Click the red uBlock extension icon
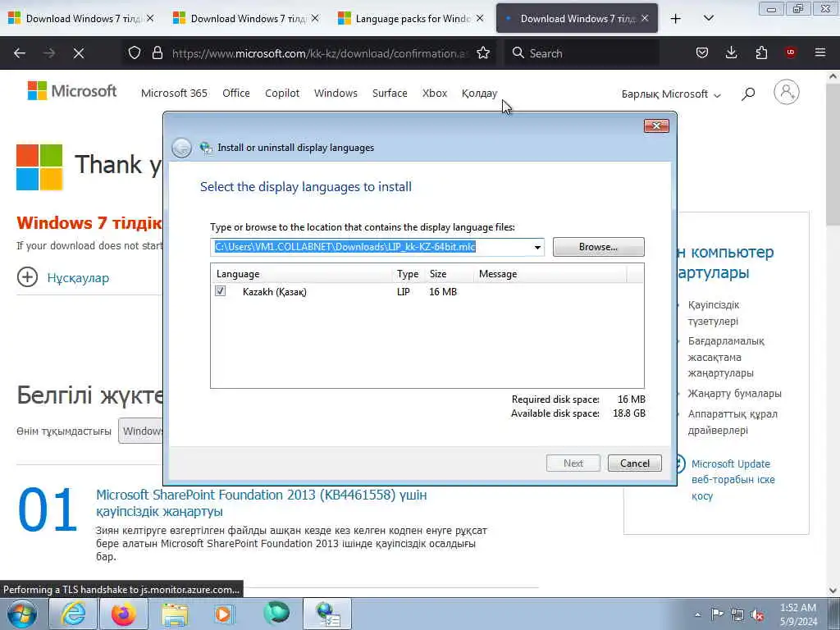The height and width of the screenshot is (630, 840). 790,52
